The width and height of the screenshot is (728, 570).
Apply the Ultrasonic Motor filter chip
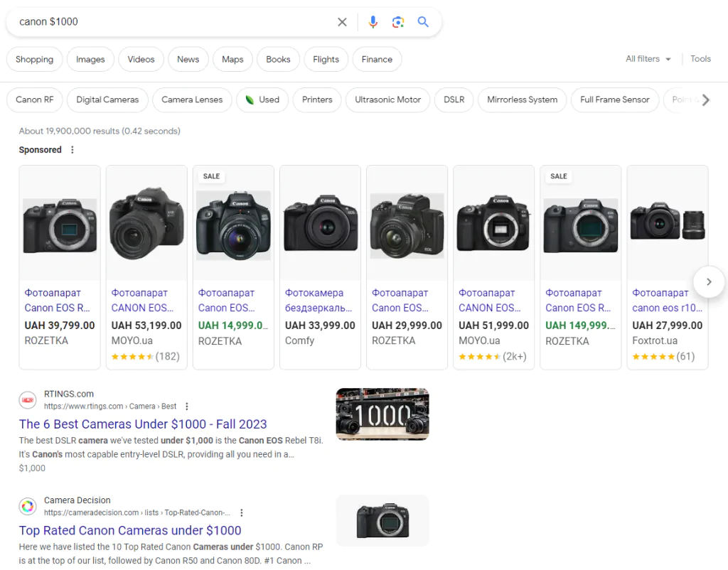click(x=387, y=100)
